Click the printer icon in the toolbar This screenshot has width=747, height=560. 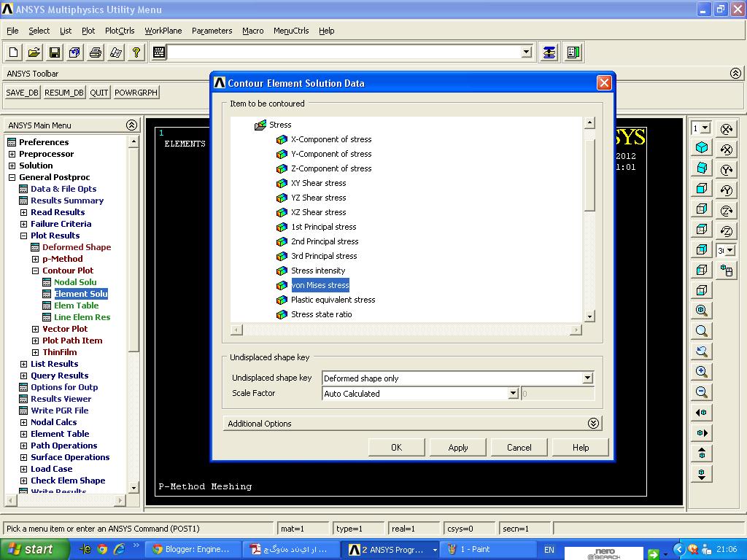(96, 52)
